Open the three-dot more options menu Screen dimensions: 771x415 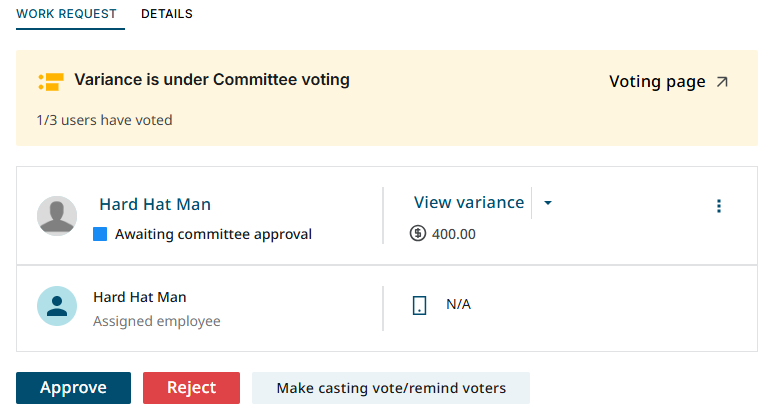(718, 206)
